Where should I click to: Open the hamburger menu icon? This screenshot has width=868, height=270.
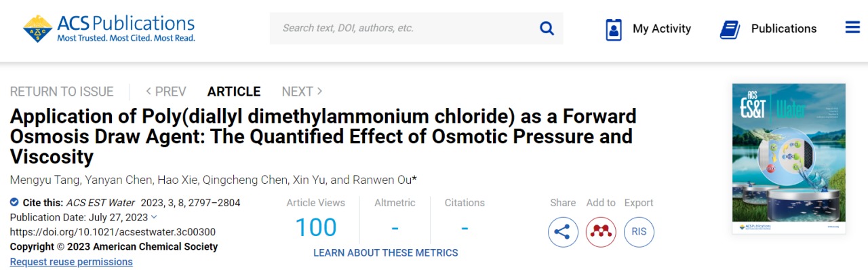[x=852, y=28]
